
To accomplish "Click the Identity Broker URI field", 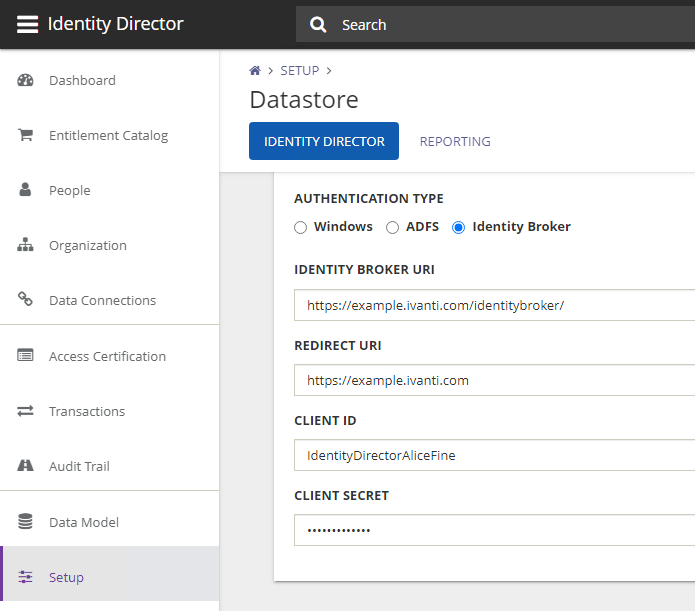I will [494, 305].
